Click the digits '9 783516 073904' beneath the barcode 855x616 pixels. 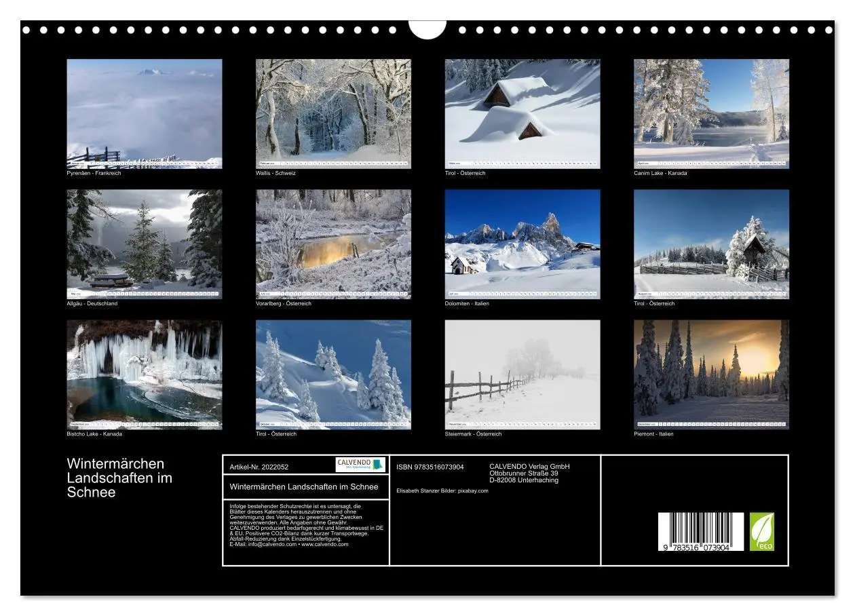pyautogui.click(x=697, y=547)
